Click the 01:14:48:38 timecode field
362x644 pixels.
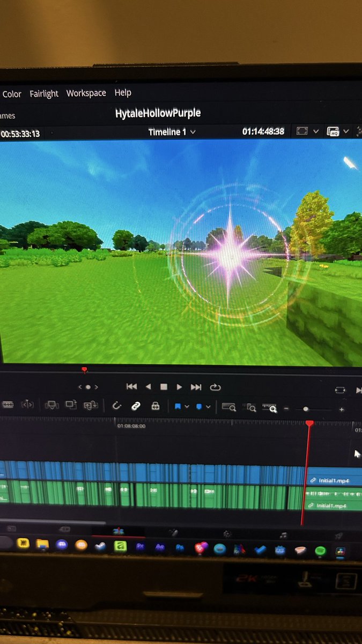[x=263, y=131]
